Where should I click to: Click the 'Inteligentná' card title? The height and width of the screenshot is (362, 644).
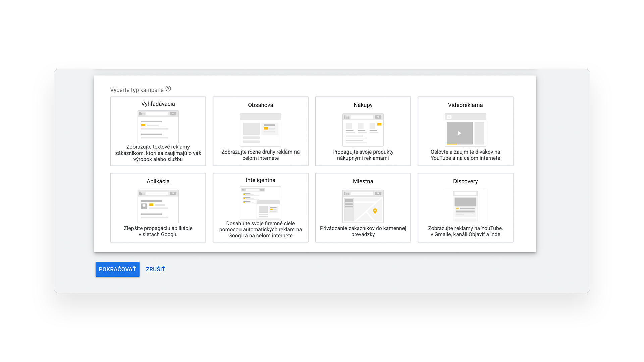pos(261,180)
